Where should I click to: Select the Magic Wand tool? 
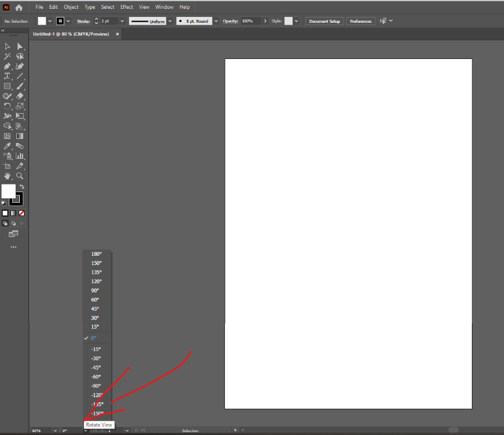coord(7,57)
